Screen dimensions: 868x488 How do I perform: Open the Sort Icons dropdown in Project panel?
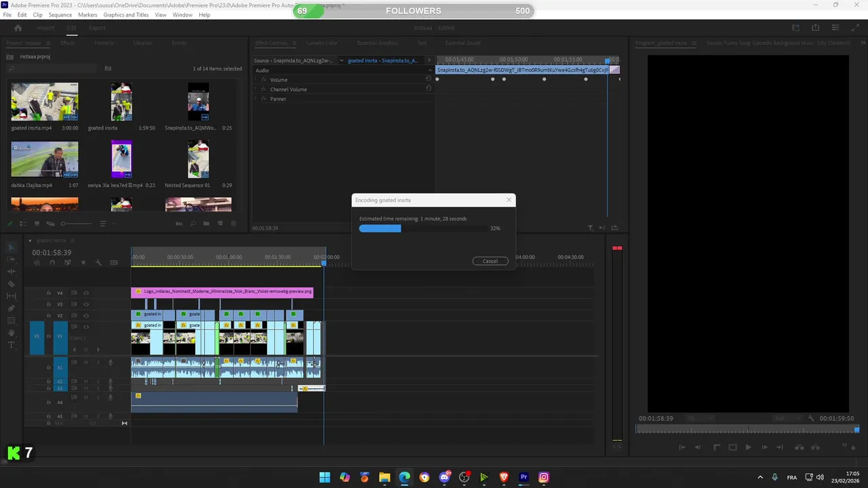(103, 224)
